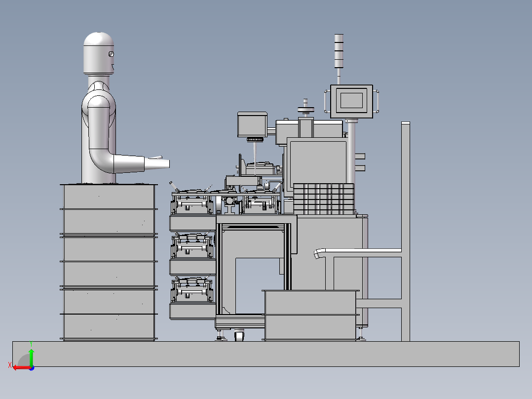Select the camera lens under camera box
Image resolution: width=532 pixels, height=399 pixels.
coord(255,140)
